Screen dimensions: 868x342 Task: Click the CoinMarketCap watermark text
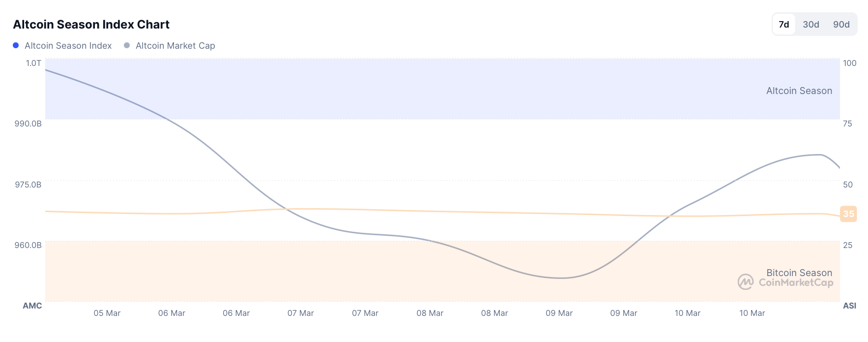pos(796,283)
